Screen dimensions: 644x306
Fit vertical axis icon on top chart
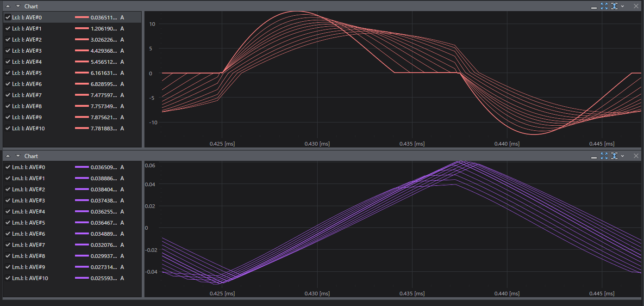pos(614,6)
